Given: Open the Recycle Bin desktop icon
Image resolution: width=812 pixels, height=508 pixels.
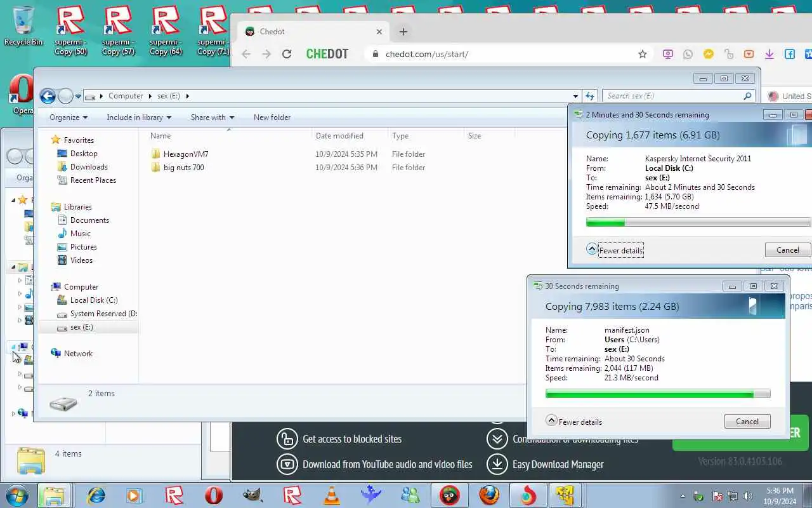Looking at the screenshot, I should click(23, 26).
